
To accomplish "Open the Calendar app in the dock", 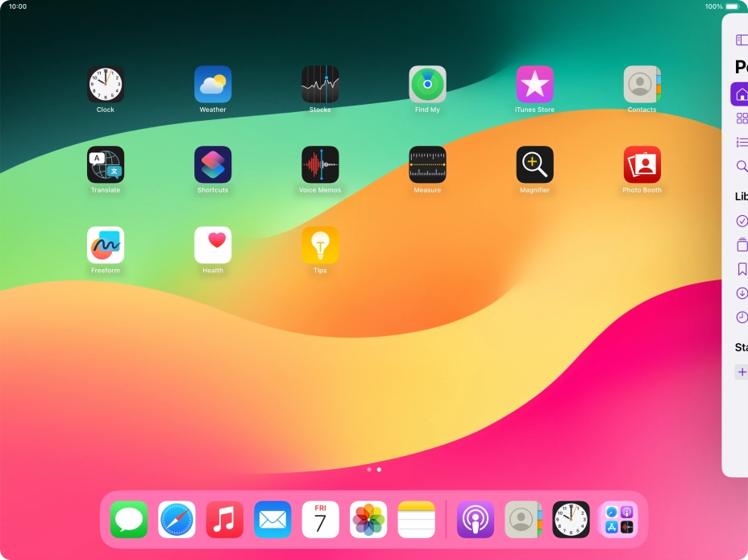I will pos(320,520).
